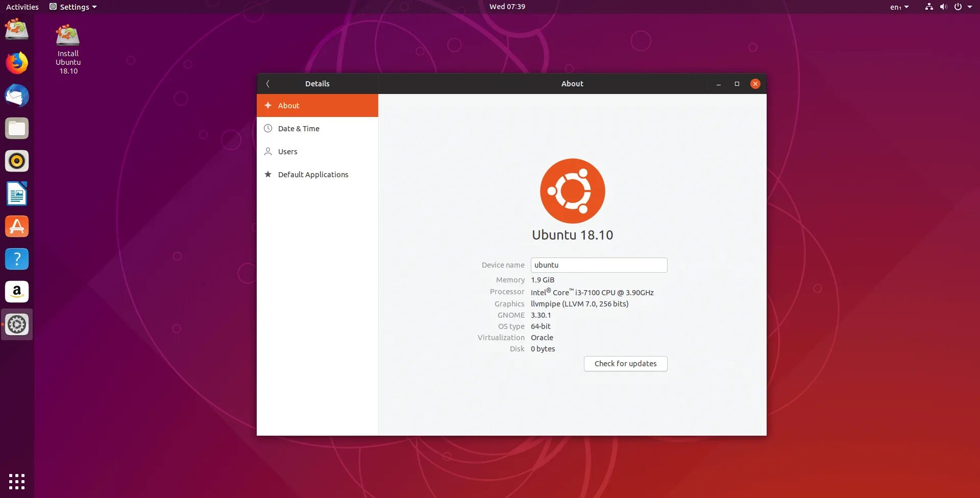Click the network status icon

929,7
